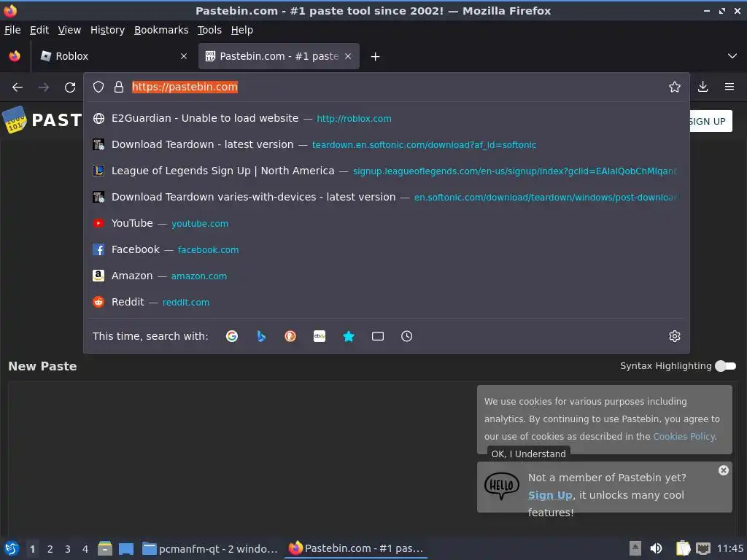Select Download Teardown - latest version suggestion
747x560 pixels.
pyautogui.click(x=387, y=145)
